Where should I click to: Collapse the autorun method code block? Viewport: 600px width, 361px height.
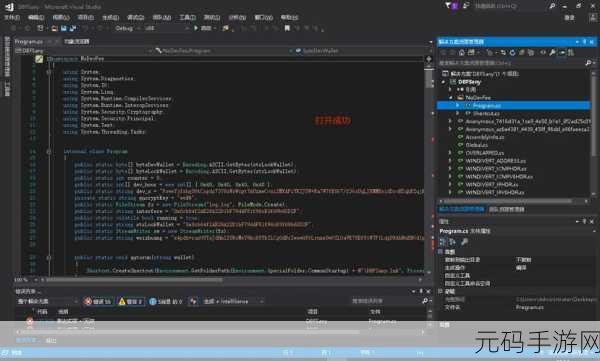[x=49, y=258]
